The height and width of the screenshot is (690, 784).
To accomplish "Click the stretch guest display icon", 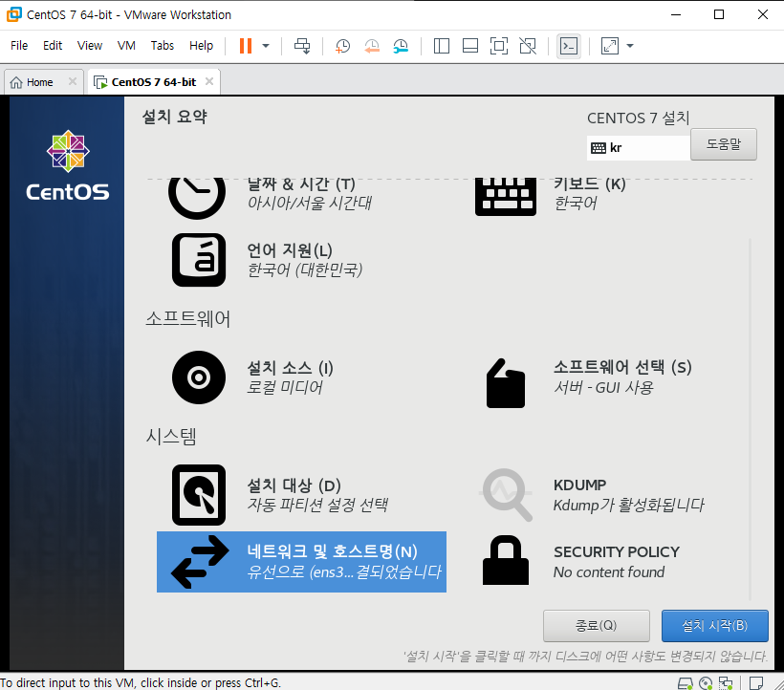I will (x=609, y=46).
